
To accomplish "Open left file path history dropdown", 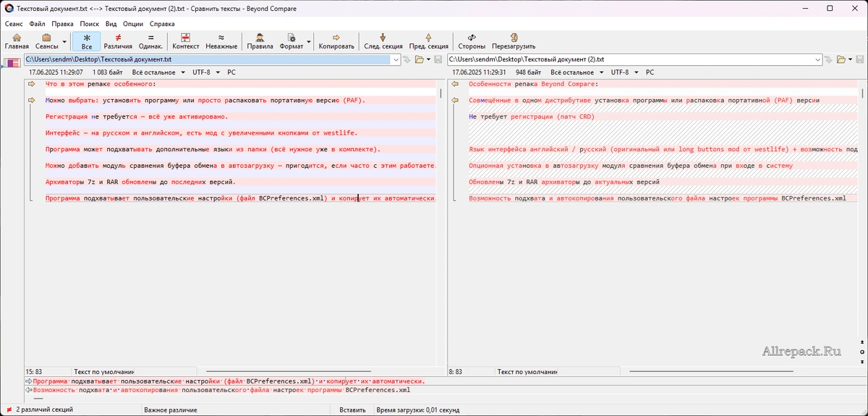I will coord(397,59).
